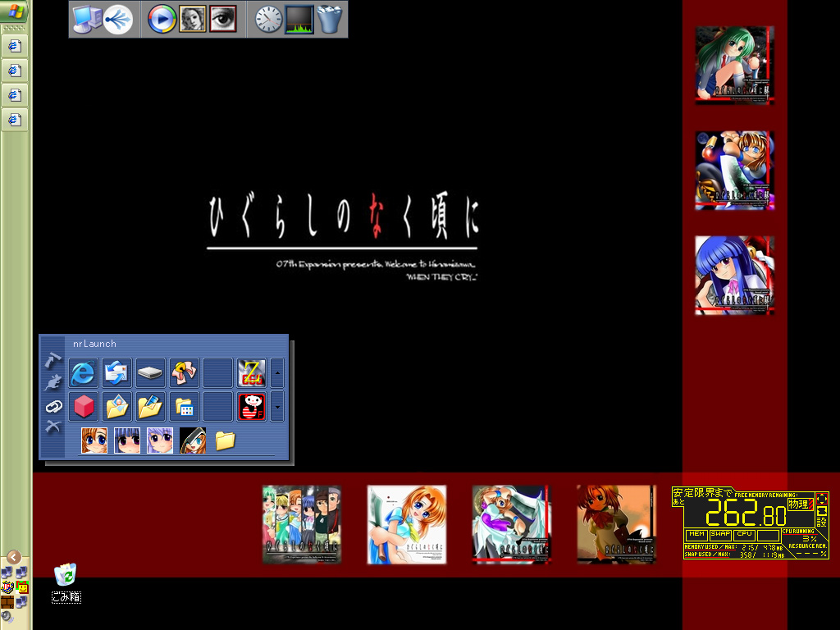
Task: Page nrLaunch up with the up arrow
Action: [277, 373]
